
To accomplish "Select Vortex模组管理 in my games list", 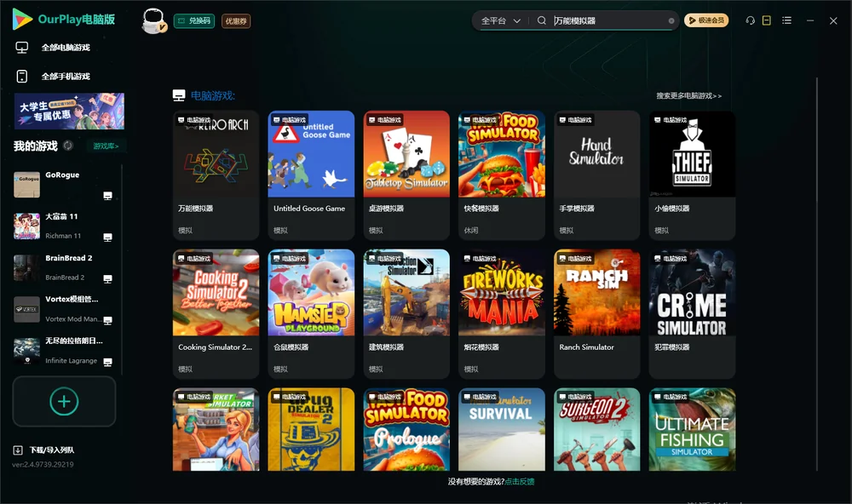I will point(66,310).
